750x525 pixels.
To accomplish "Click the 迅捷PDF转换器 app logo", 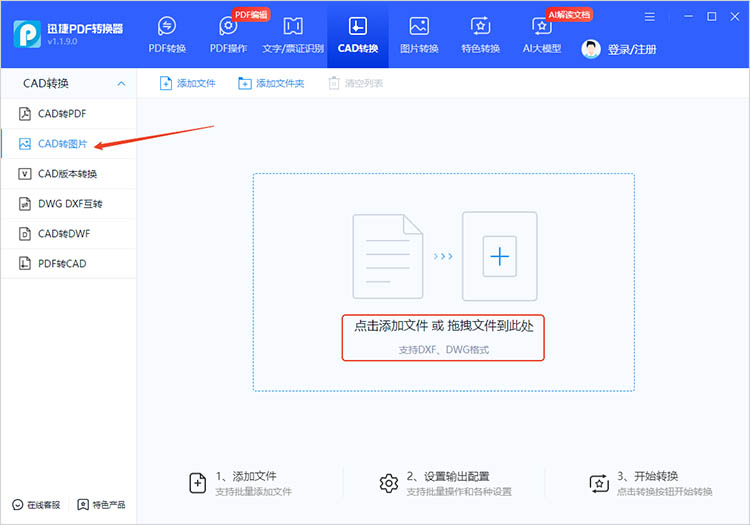I will point(27,34).
